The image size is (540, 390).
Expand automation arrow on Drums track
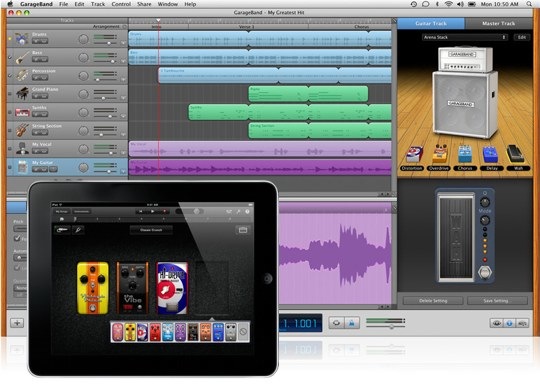123,43
